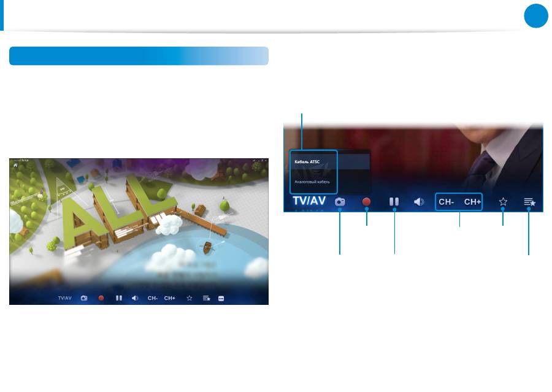
Task: Pause playback in the enlarged control bar
Action: tap(394, 201)
